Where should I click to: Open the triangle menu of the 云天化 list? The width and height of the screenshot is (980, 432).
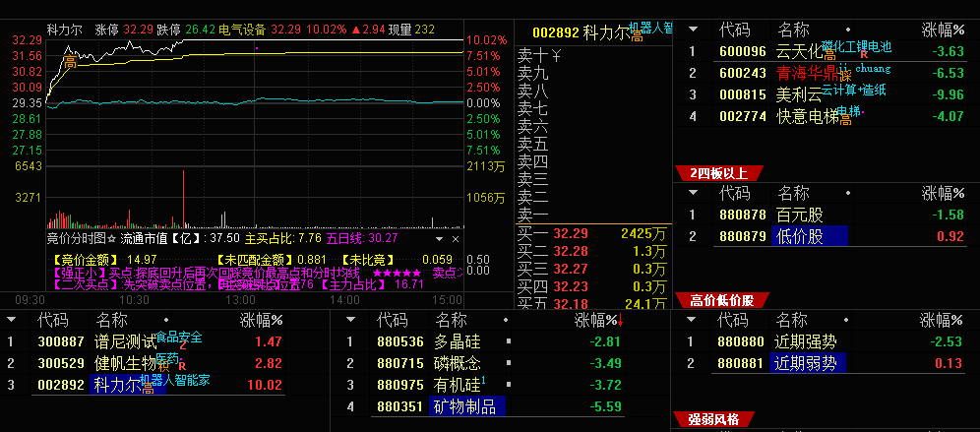coord(693,30)
